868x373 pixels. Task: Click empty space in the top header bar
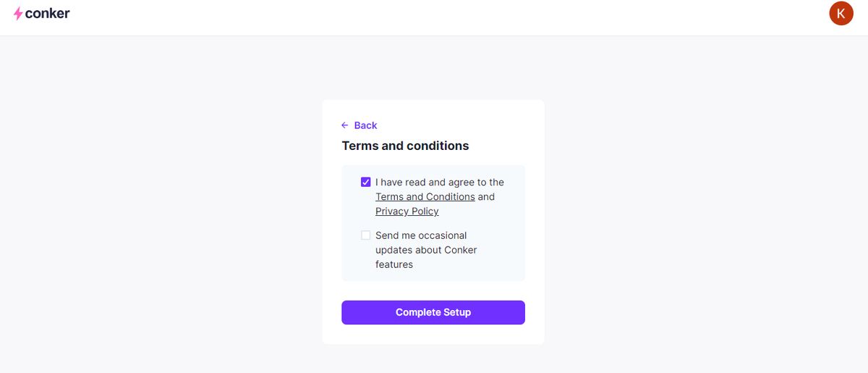(434, 17)
